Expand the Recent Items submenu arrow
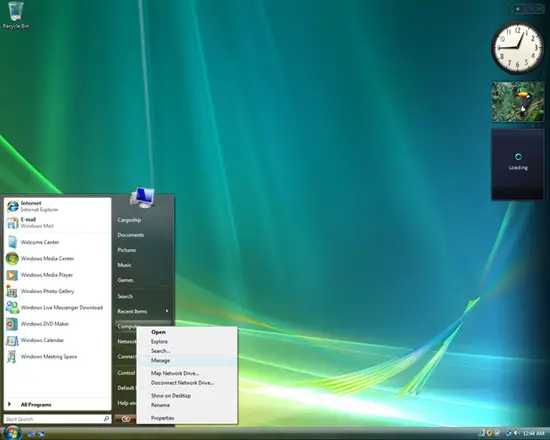Viewport: 550px width, 440px height. tap(167, 311)
